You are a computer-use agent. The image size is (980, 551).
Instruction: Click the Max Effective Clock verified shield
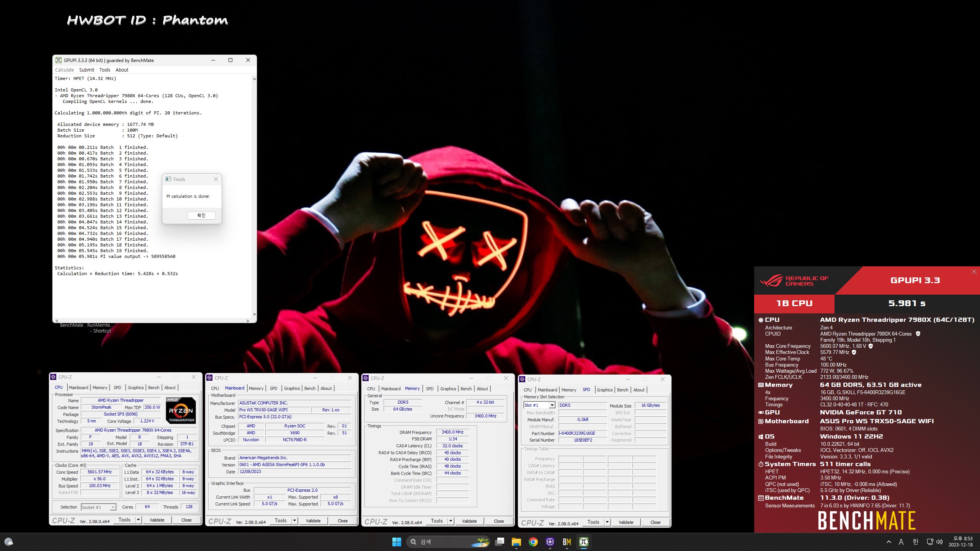(x=854, y=352)
